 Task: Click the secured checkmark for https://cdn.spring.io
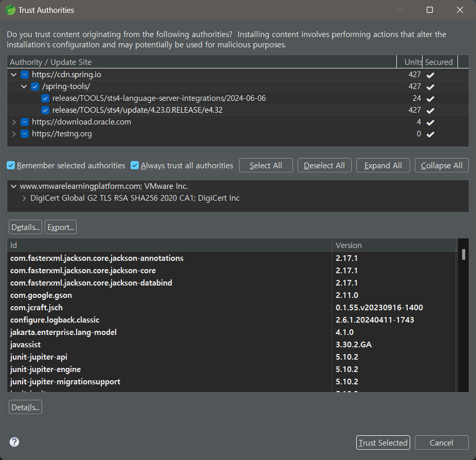tap(430, 75)
